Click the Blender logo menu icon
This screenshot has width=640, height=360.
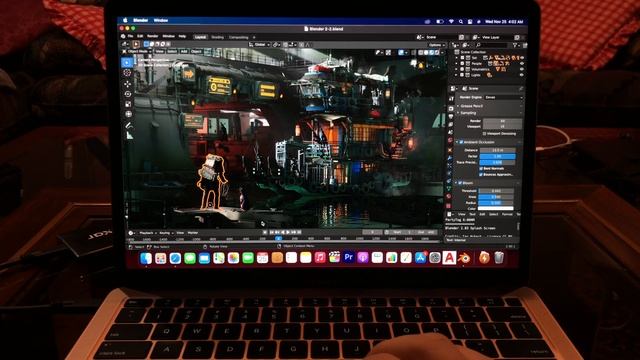coord(123,36)
